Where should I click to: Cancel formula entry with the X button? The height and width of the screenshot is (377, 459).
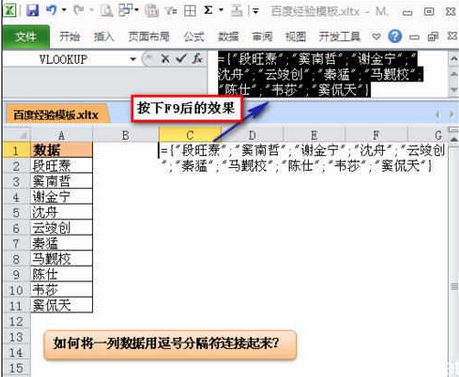point(165,59)
